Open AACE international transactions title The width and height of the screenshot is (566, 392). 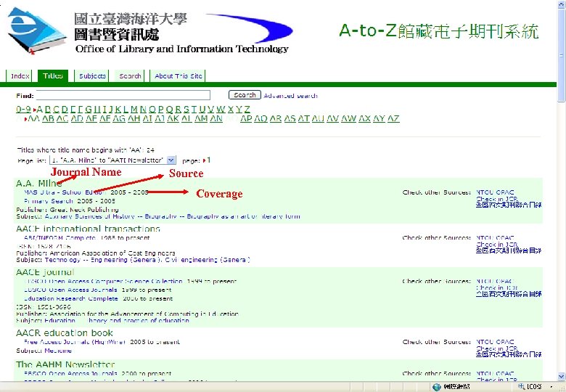tap(88, 229)
